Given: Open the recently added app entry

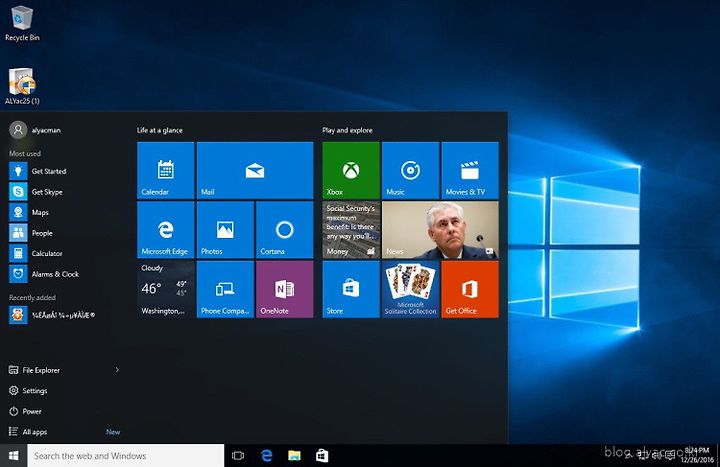Looking at the screenshot, I should 64,315.
